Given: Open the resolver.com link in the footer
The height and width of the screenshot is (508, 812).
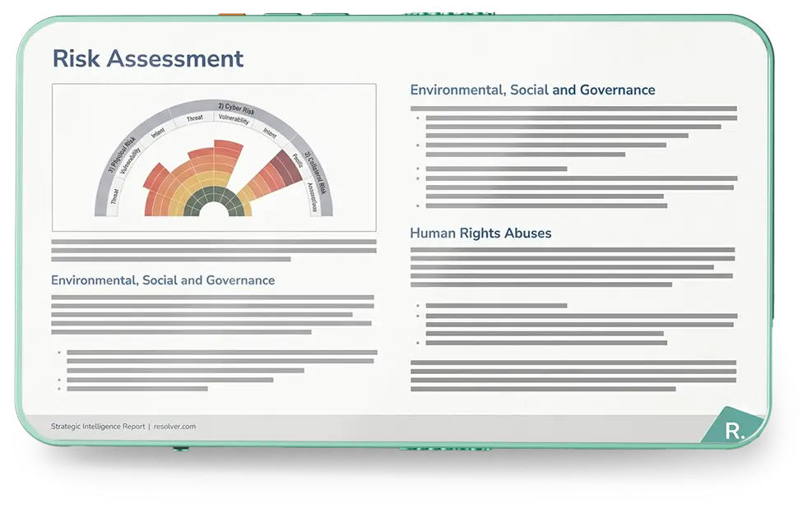Looking at the screenshot, I should (x=174, y=427).
